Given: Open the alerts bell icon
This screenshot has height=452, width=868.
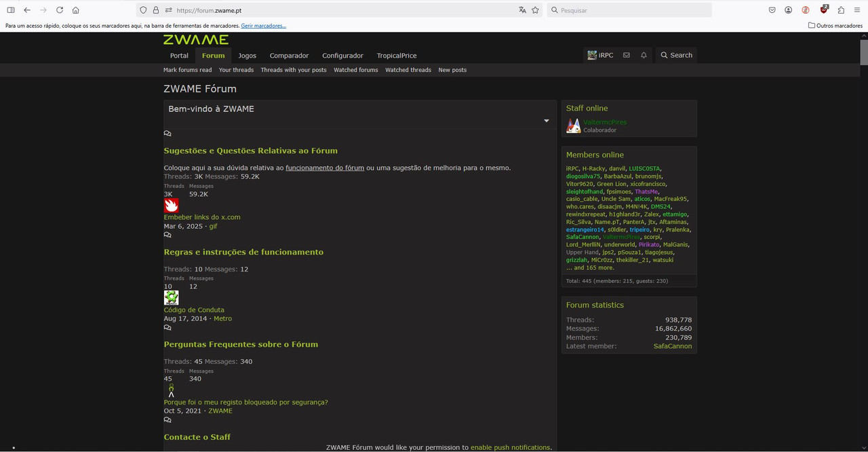Looking at the screenshot, I should (644, 55).
